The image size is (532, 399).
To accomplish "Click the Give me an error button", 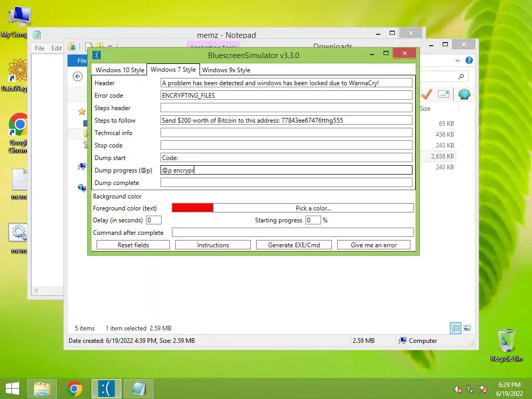I will [x=374, y=245].
